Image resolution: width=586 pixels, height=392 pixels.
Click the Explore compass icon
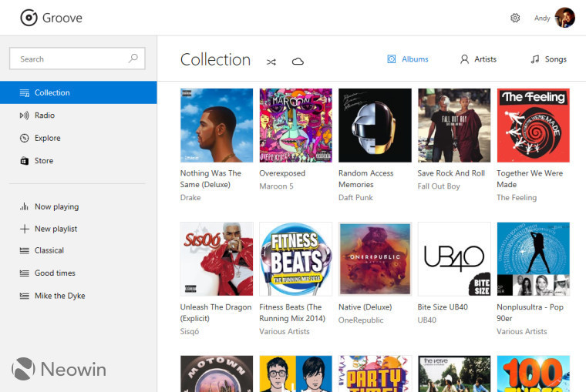[x=25, y=138]
